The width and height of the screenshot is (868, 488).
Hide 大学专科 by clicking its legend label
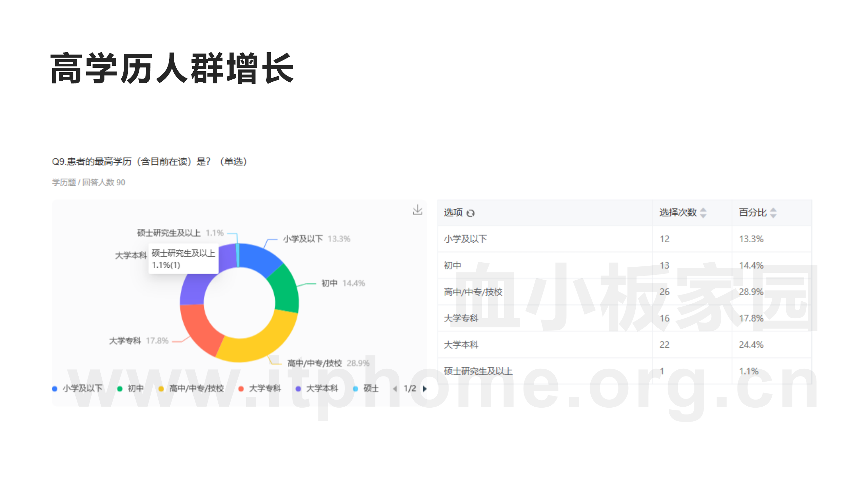[265, 388]
